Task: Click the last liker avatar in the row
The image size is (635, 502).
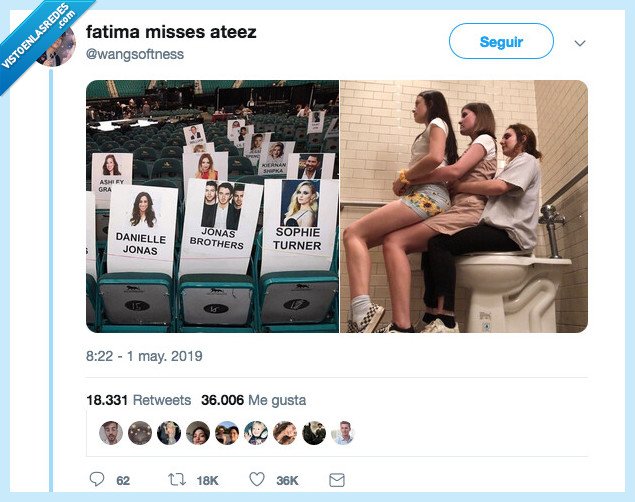Action: 342,433
